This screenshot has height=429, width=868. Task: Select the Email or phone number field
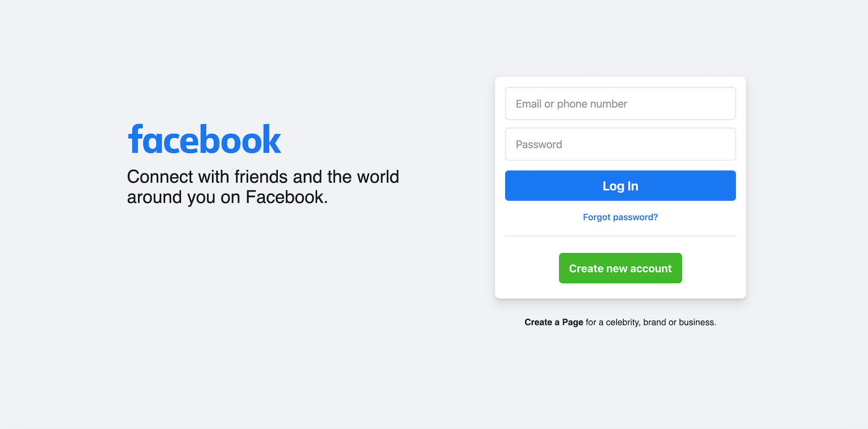tap(620, 104)
